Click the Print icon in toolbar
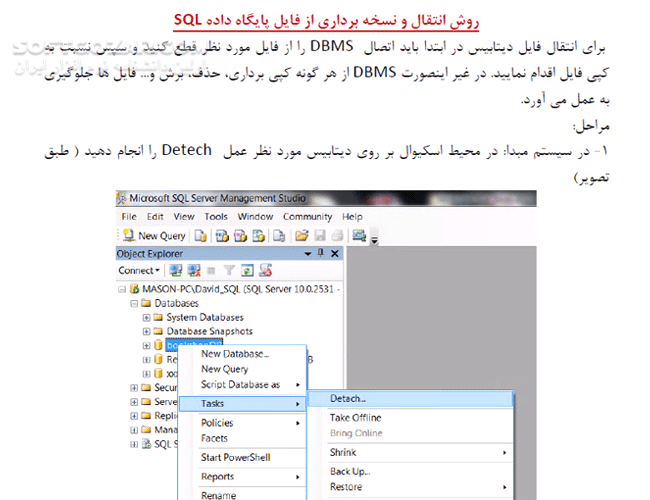 coord(337,236)
